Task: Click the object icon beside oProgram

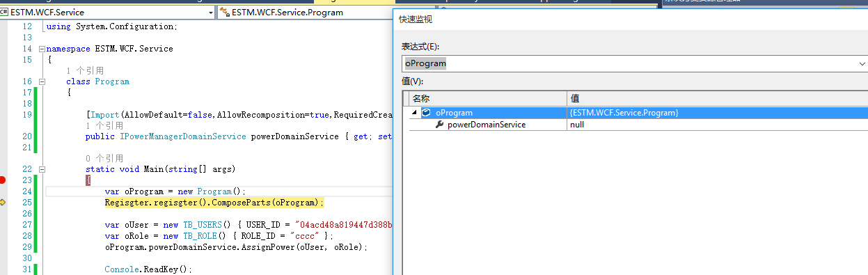Action: click(426, 113)
